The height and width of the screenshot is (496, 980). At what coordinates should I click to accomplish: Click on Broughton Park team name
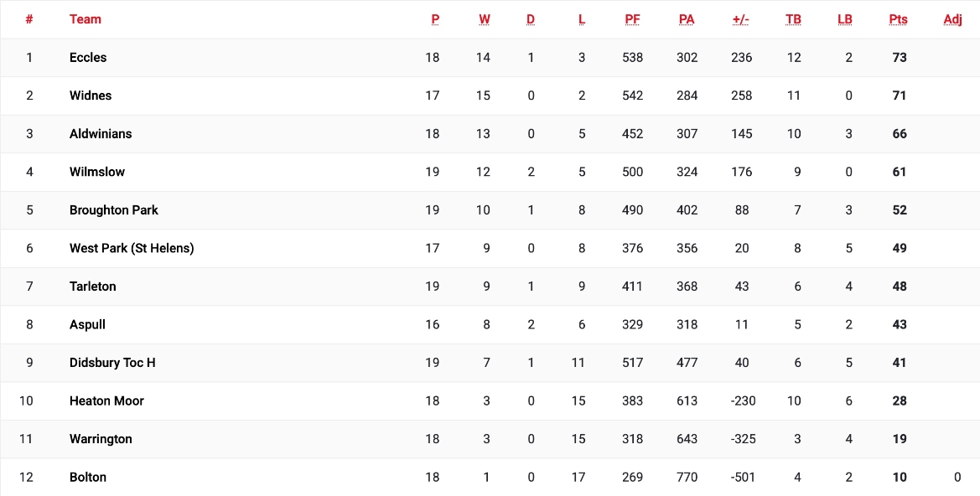(114, 210)
